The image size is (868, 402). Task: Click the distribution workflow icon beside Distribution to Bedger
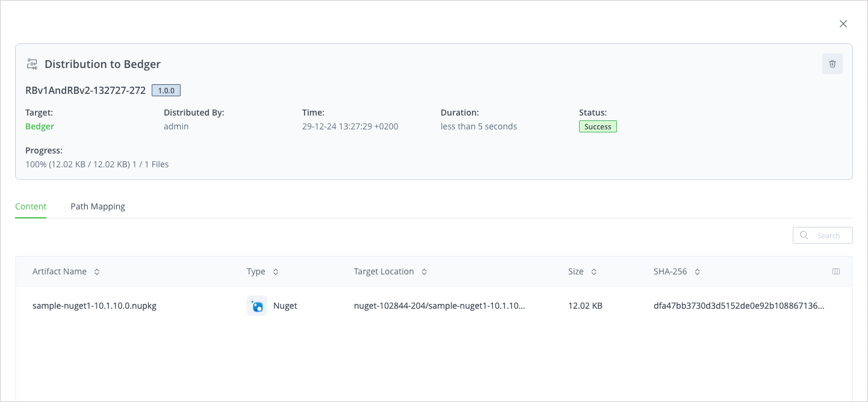(x=32, y=63)
